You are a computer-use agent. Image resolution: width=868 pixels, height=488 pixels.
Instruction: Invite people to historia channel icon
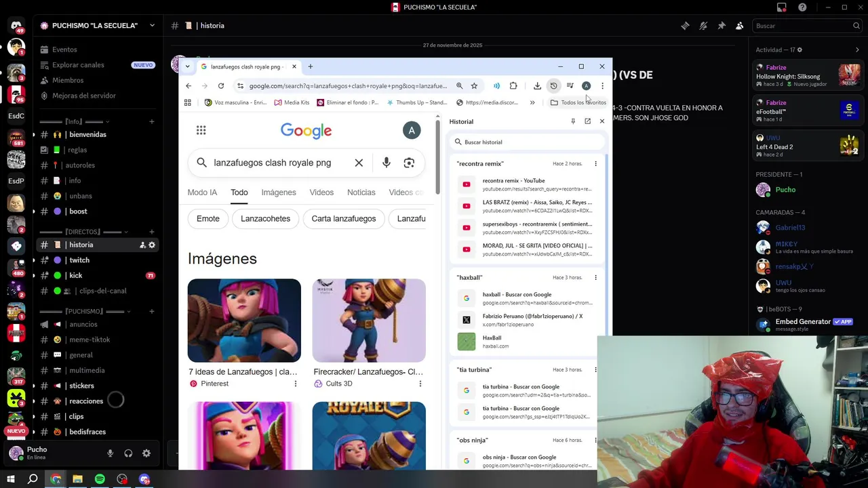[142, 245]
